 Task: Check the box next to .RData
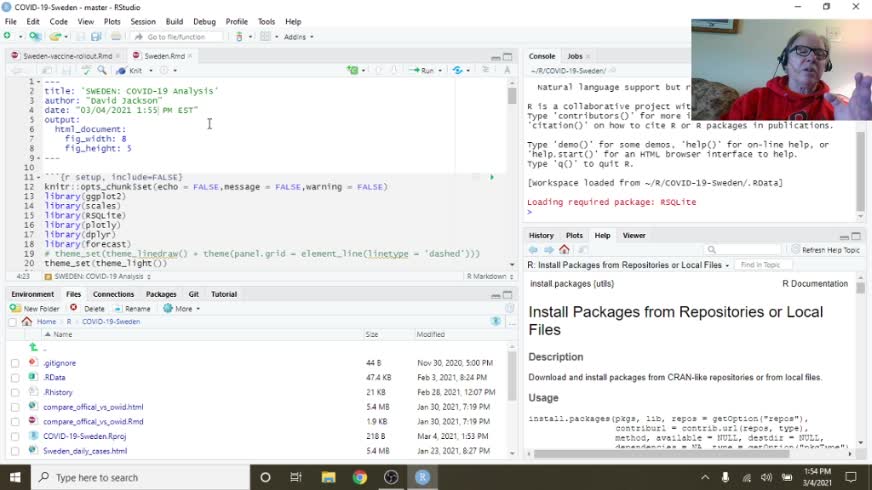coord(15,378)
